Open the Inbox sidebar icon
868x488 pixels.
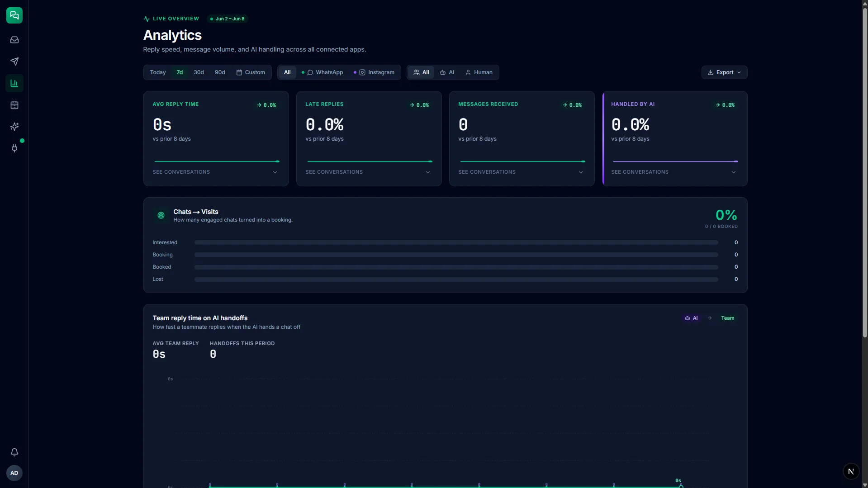pos(14,40)
